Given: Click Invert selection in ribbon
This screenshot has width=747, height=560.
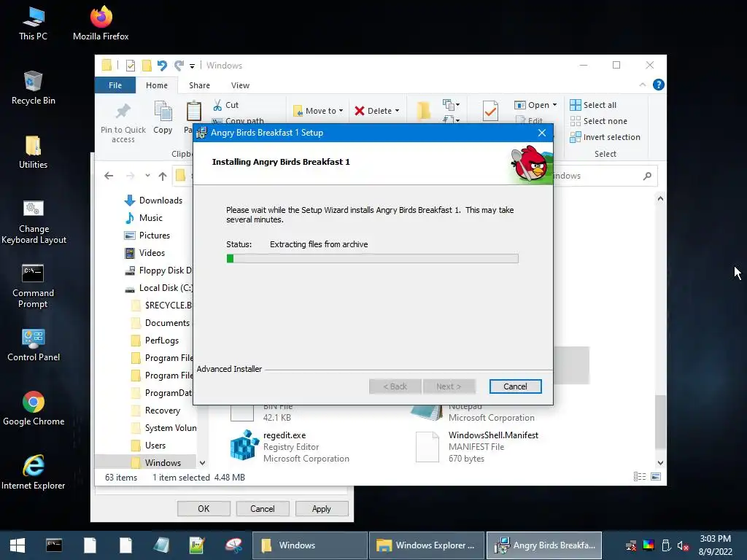Looking at the screenshot, I should (x=605, y=137).
